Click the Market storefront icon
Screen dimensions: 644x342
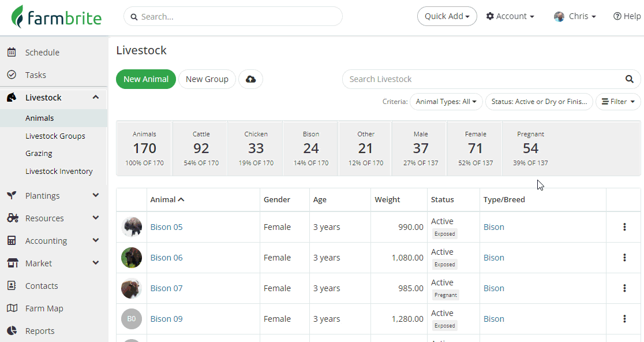tap(13, 263)
